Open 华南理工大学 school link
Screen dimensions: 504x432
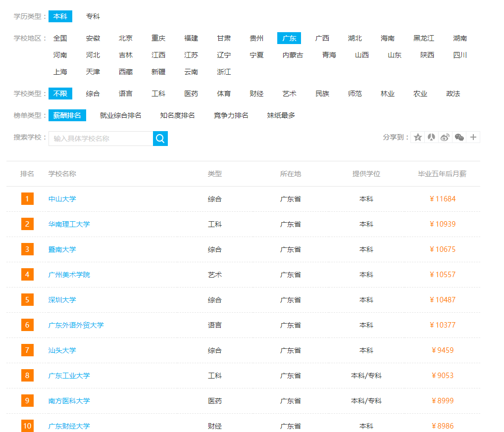(69, 224)
